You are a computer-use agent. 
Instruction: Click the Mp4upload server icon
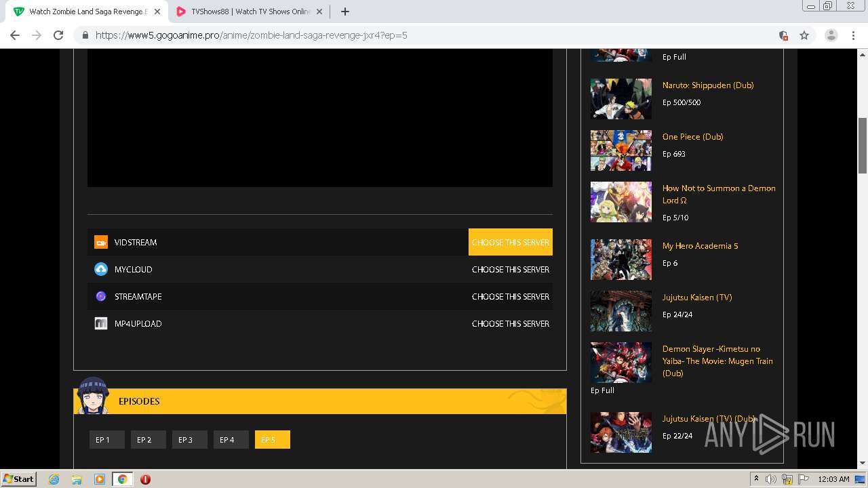[101, 323]
